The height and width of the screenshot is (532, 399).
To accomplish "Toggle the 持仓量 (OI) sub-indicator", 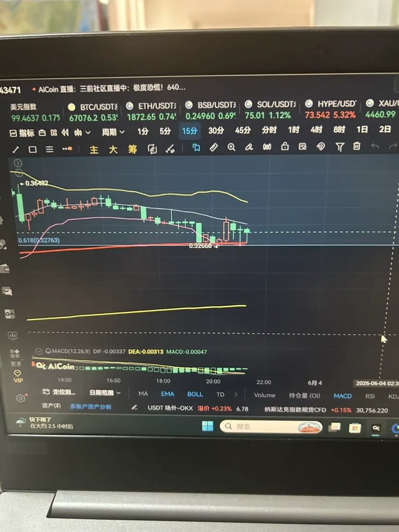I will tap(305, 395).
